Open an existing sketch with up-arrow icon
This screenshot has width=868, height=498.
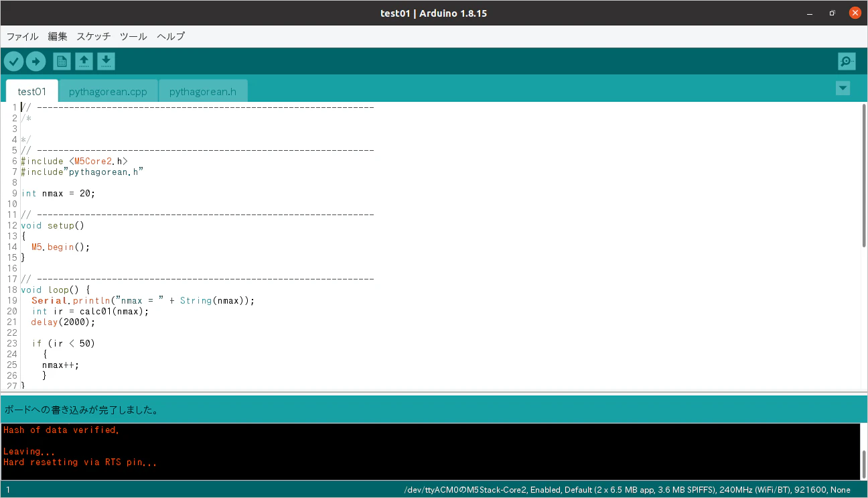[84, 62]
